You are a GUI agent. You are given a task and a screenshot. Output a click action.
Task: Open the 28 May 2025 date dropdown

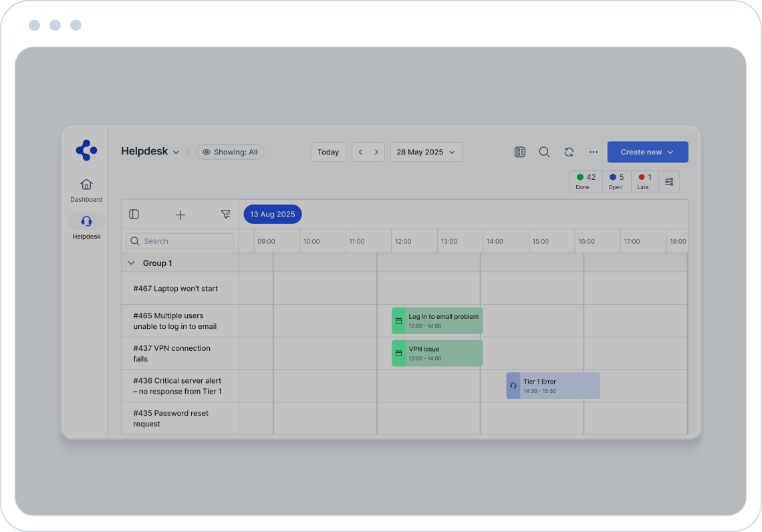[x=426, y=152]
